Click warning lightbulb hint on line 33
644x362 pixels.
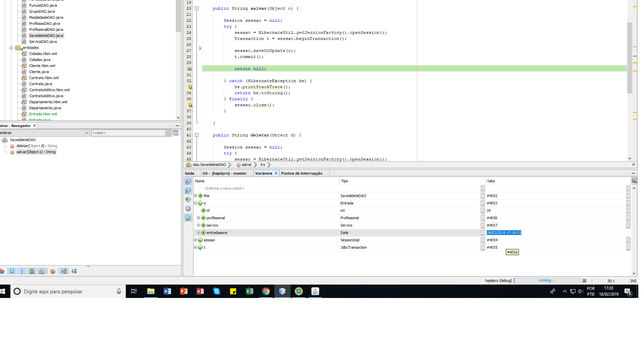tap(190, 87)
